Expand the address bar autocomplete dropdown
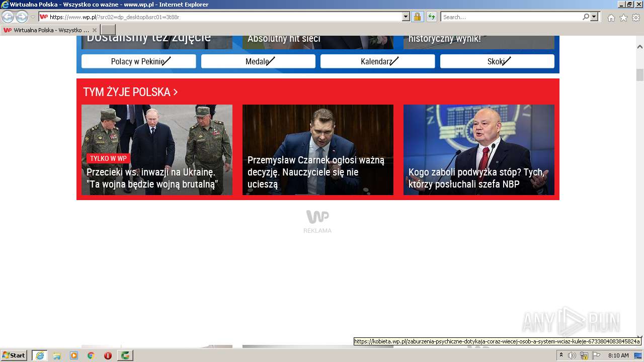Viewport: 644px width, 362px height. (406, 17)
